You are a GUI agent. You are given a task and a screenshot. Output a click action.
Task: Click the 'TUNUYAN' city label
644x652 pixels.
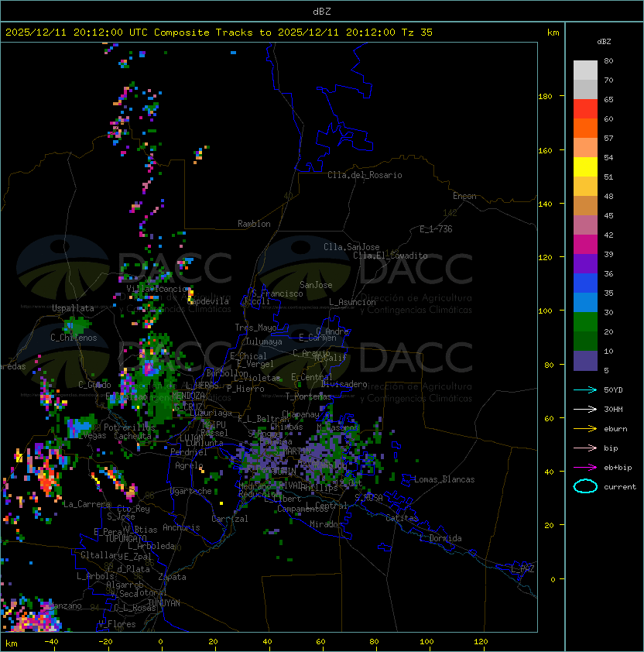[164, 602]
